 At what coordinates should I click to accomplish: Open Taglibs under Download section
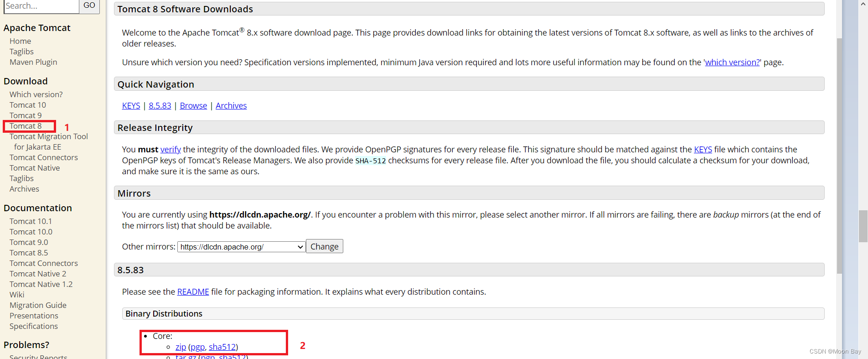21,178
